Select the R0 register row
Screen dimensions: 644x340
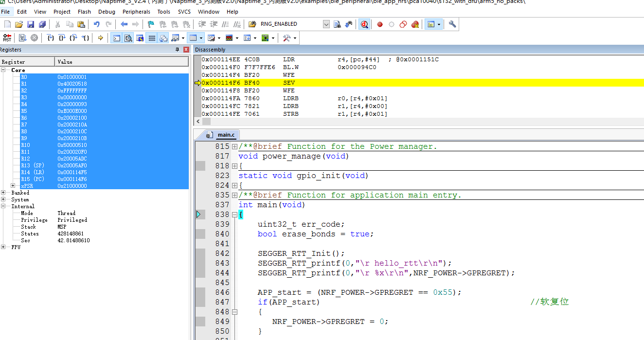(x=94, y=77)
